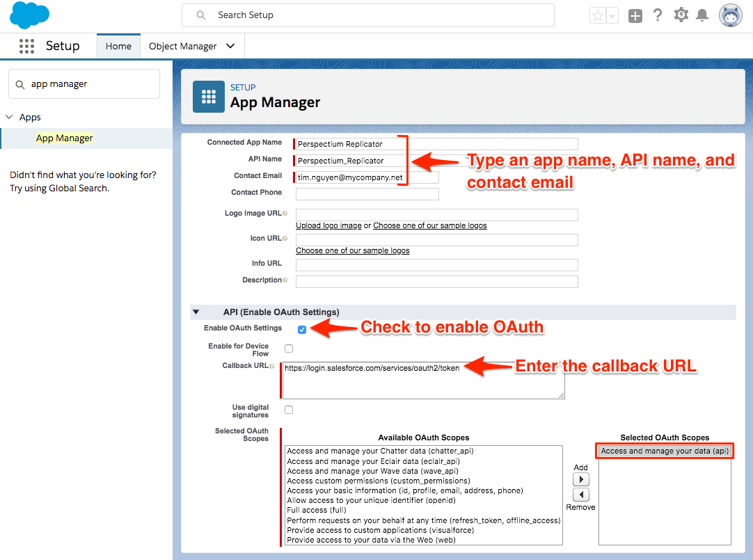Click the Description help icon
The height and width of the screenshot is (560, 753).
[285, 280]
